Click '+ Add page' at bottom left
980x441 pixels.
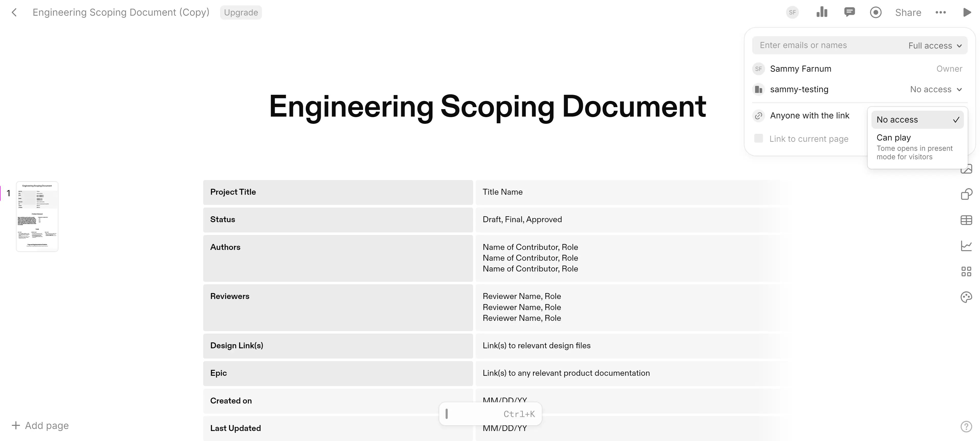click(x=40, y=425)
